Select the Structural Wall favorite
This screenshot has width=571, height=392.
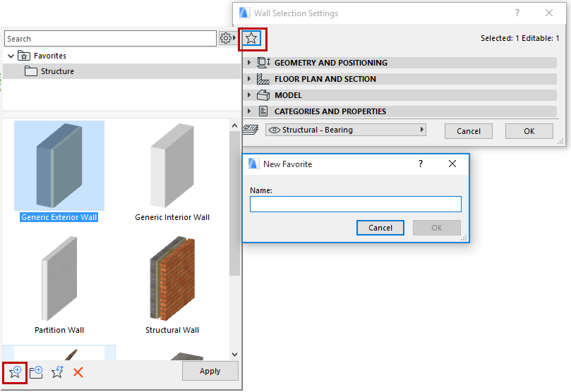pyautogui.click(x=172, y=278)
